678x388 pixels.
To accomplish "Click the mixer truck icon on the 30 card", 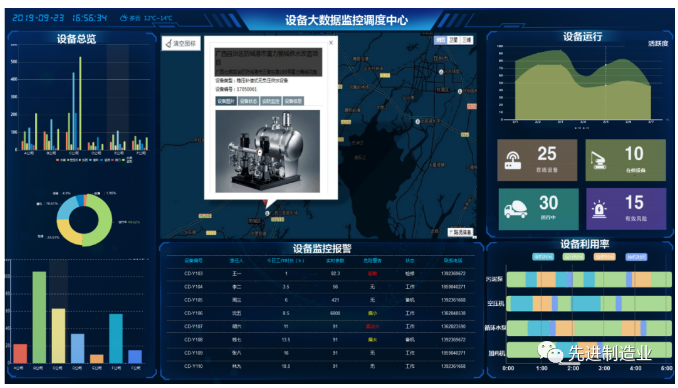I will pos(516,209).
